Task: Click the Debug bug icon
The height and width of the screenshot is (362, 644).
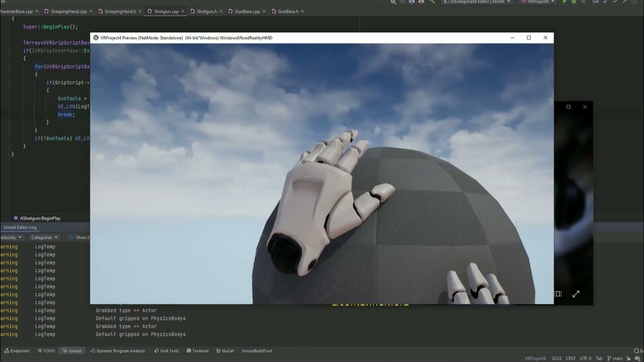Action: tap(574, 2)
